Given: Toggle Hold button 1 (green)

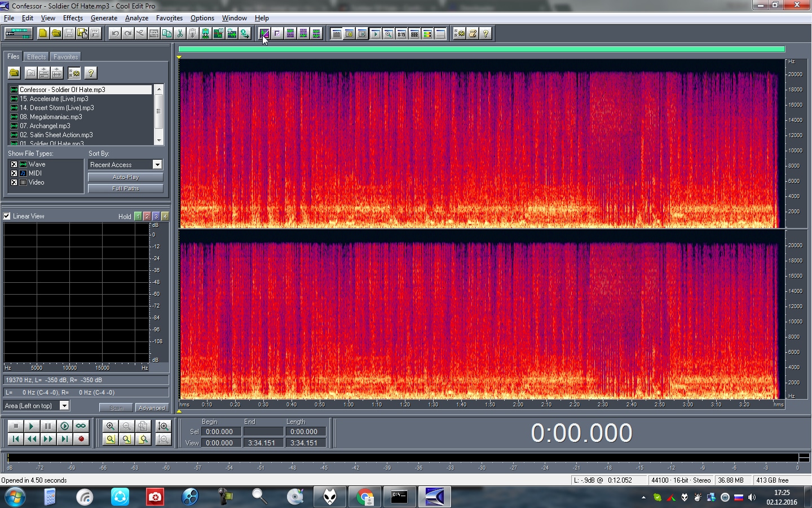Looking at the screenshot, I should 138,216.
